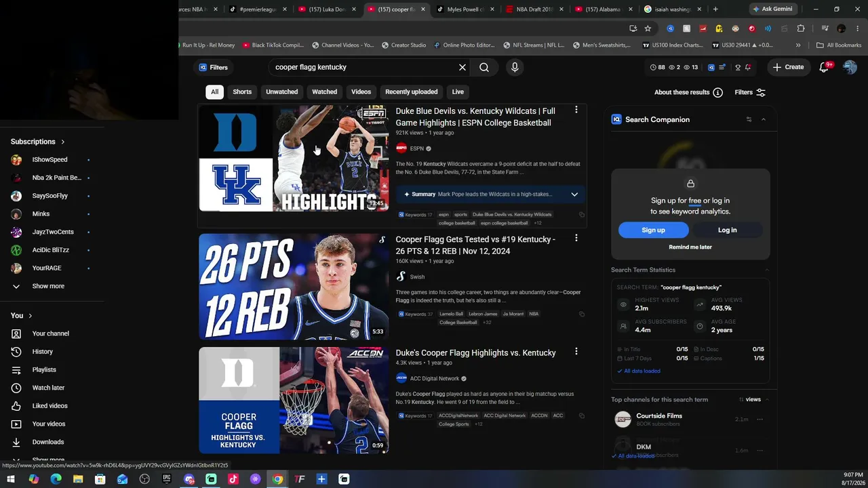The width and height of the screenshot is (868, 488).
Task: Open the History page in the sidebar
Action: 42,352
